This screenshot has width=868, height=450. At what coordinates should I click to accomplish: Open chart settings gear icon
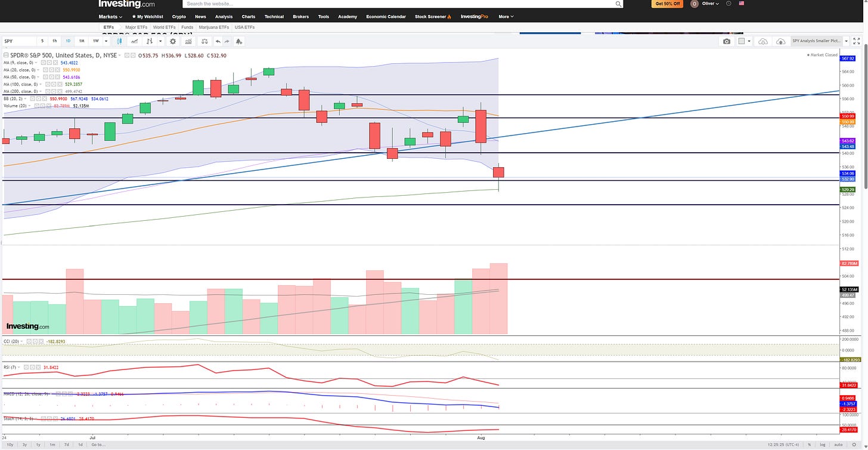173,41
